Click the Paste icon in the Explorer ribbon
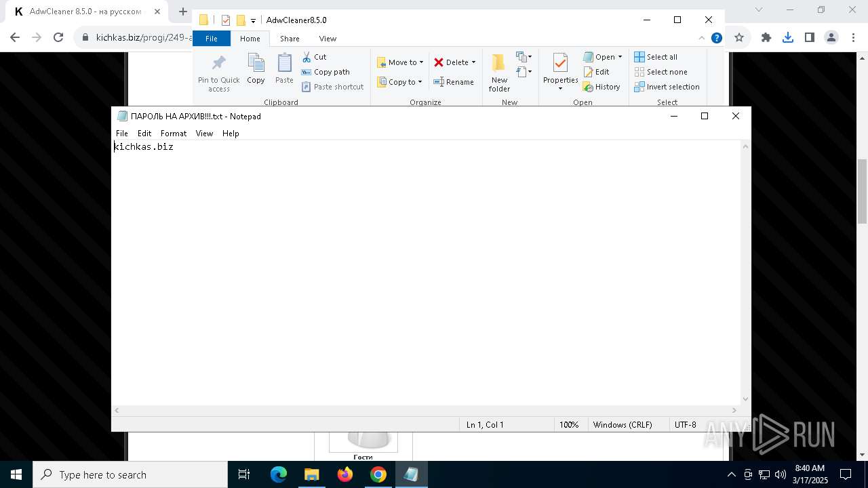The width and height of the screenshot is (868, 488). pyautogui.click(x=284, y=64)
